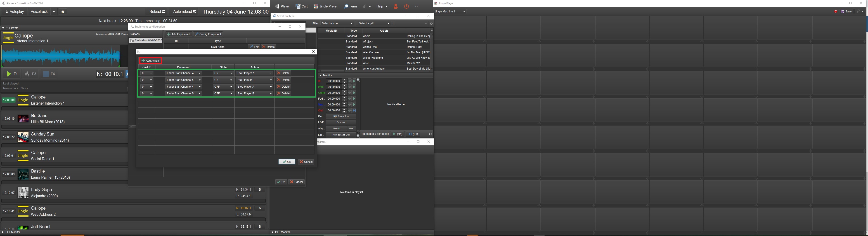Screen dimensions: 868x236
Task: Click the red power icon in toolbar
Action: coord(406,6)
